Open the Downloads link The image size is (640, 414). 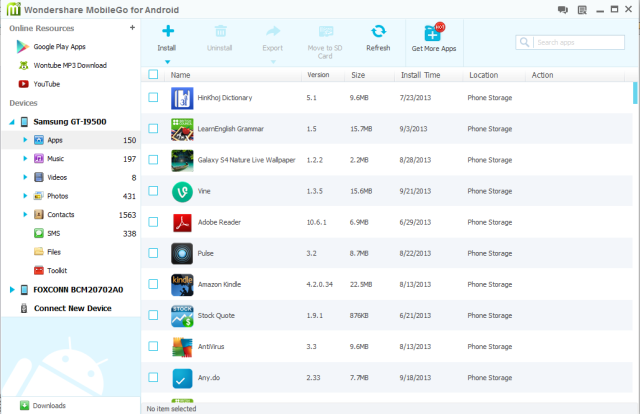click(49, 405)
